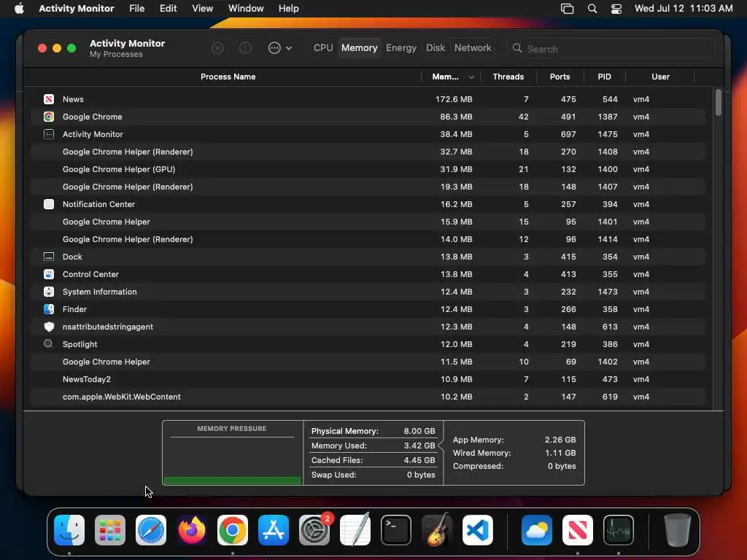The width and height of the screenshot is (747, 560).
Task: Click the News app icon in the process list
Action: coord(49,99)
